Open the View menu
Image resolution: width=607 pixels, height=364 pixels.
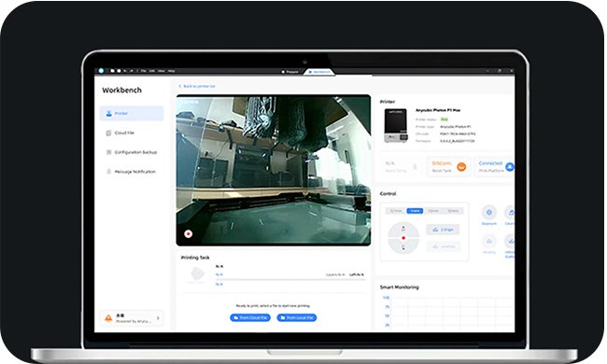click(x=162, y=71)
